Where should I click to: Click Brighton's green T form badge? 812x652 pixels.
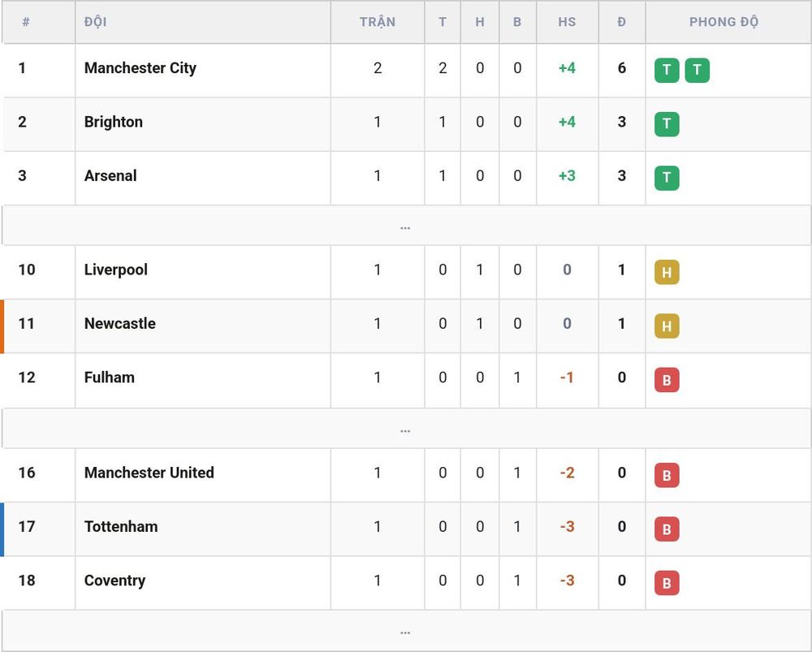(x=667, y=123)
